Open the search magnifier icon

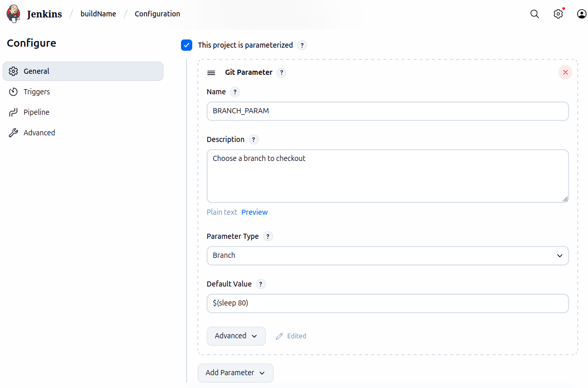coord(534,14)
